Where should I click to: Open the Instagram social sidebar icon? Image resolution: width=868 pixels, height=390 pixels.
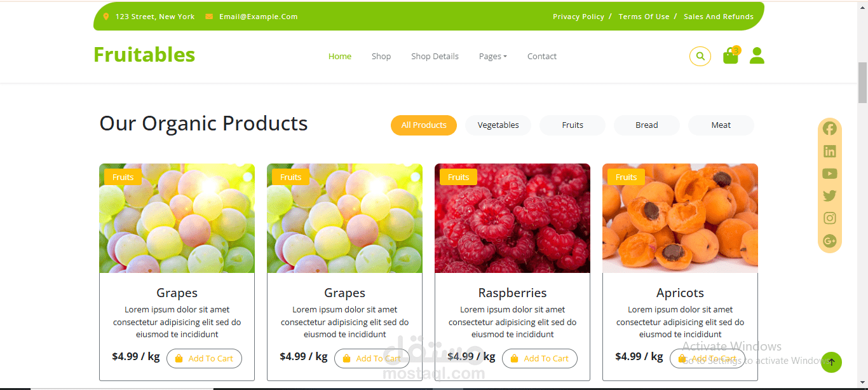point(830,218)
